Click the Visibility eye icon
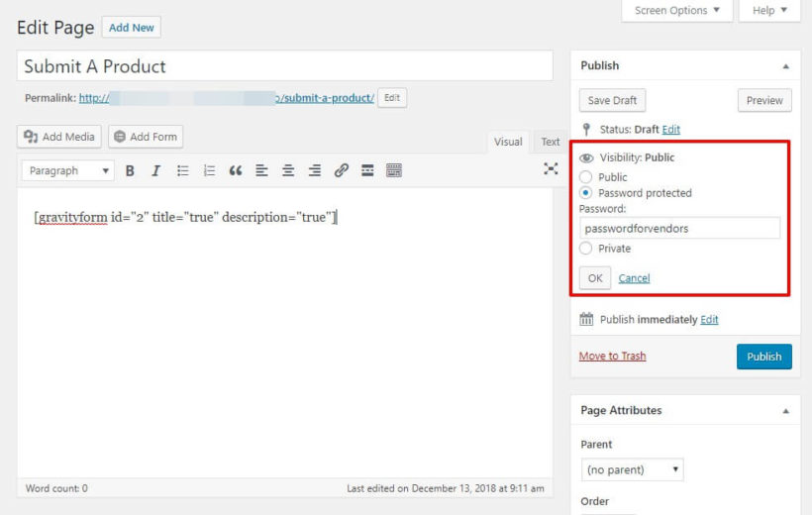 [586, 158]
